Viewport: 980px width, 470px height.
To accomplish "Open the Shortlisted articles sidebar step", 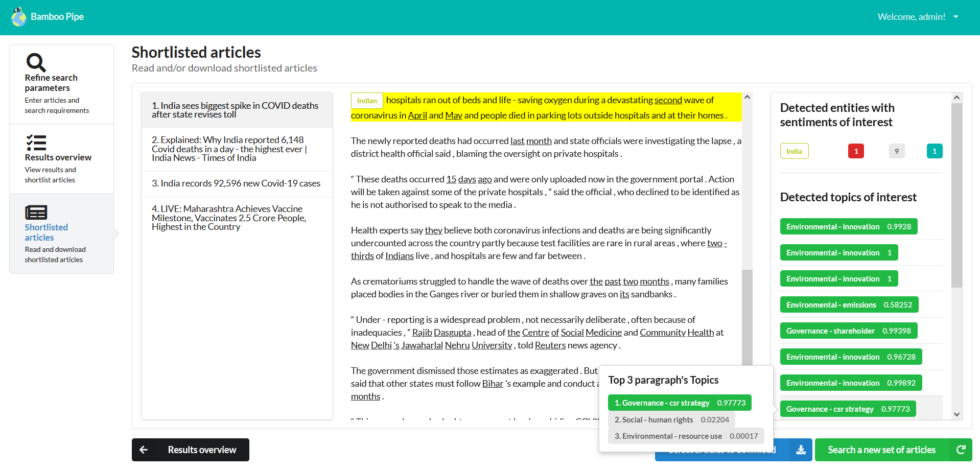I will (61, 233).
